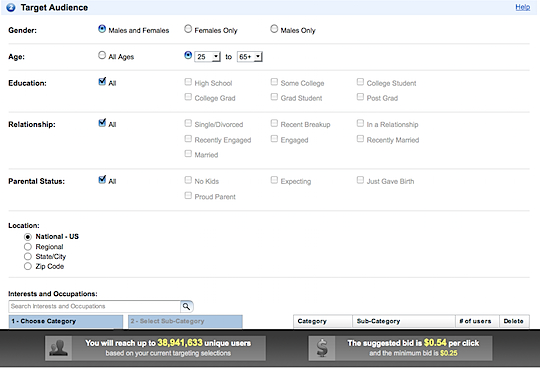The height and width of the screenshot is (368, 540).
Task: Click the Search Interests and Occupations field
Action: [94, 306]
